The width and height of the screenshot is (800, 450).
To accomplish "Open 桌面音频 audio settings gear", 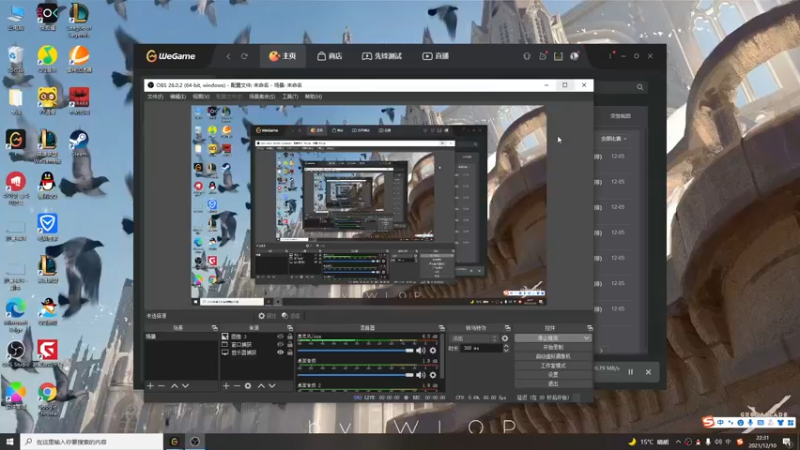I will click(433, 375).
